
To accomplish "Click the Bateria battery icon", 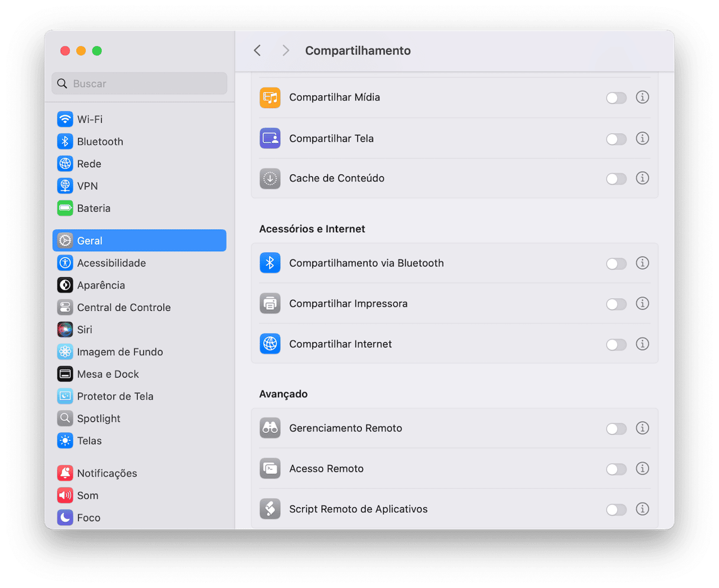I will [65, 208].
